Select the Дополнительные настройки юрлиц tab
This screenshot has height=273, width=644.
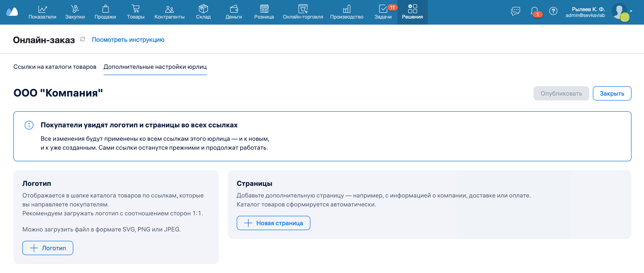click(x=155, y=67)
